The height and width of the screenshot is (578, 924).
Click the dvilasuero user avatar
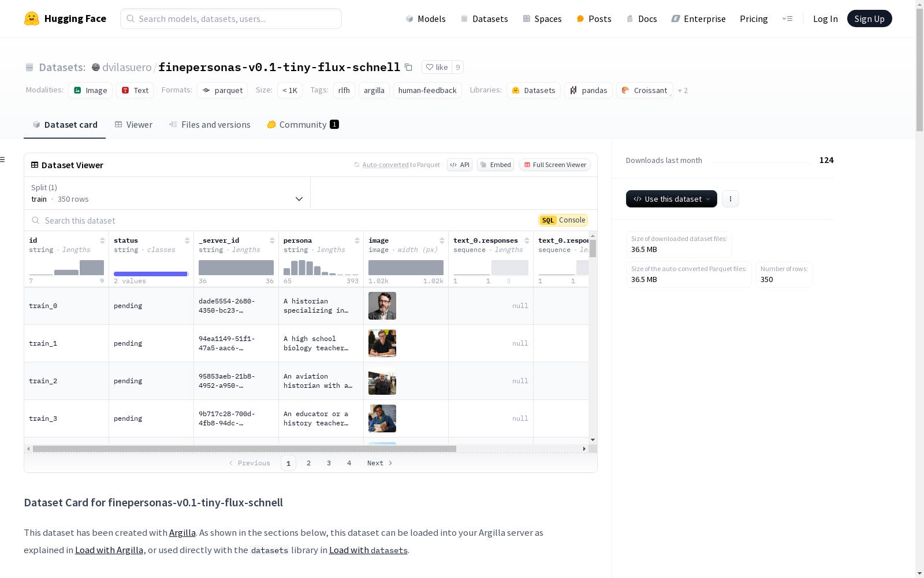point(96,67)
